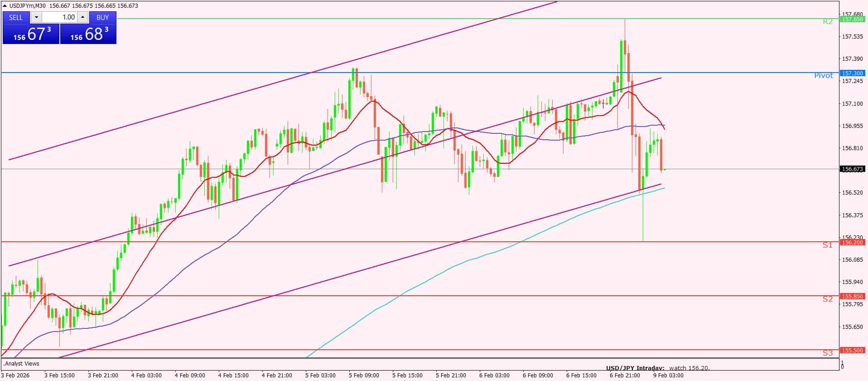
Task: Sell at the 156.67 bid price tile
Action: tap(31, 34)
